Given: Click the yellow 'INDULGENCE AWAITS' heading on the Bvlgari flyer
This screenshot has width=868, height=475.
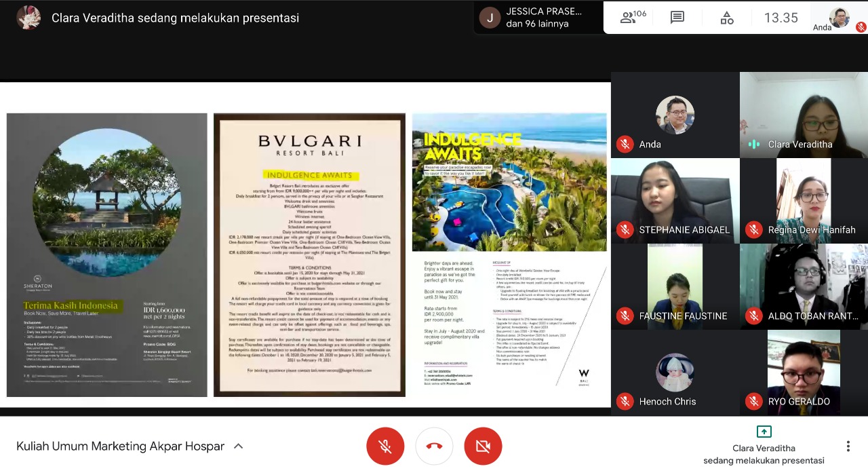Looking at the screenshot, I should (309, 174).
